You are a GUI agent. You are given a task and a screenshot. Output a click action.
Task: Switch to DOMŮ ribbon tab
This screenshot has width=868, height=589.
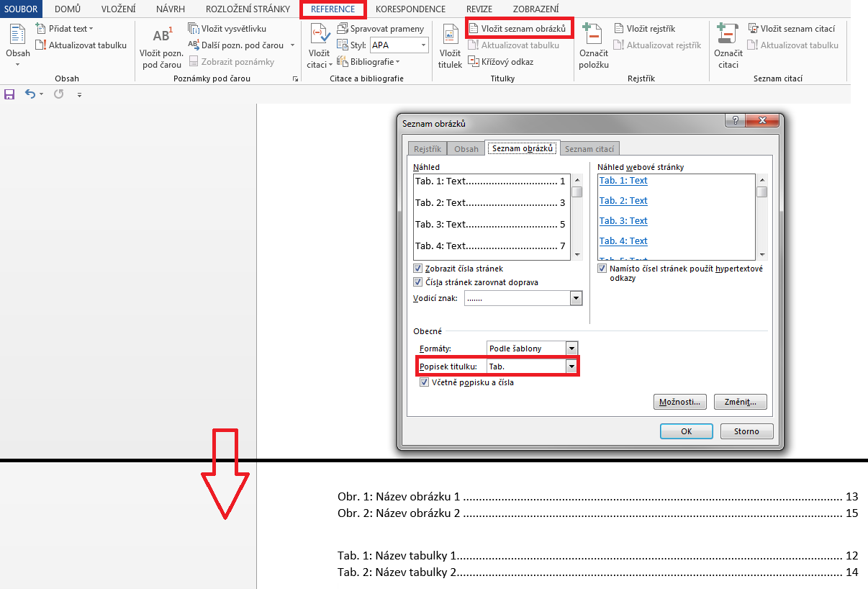[x=68, y=9]
